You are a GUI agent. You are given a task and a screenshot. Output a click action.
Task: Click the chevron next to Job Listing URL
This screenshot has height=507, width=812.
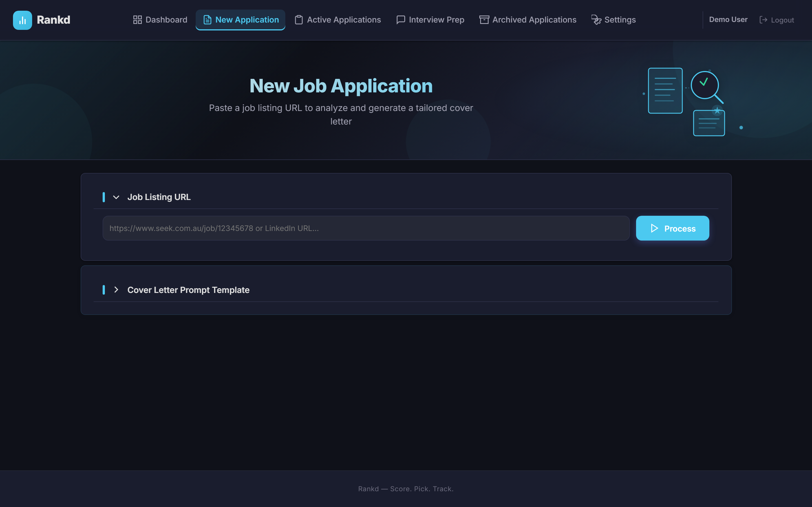(116, 197)
